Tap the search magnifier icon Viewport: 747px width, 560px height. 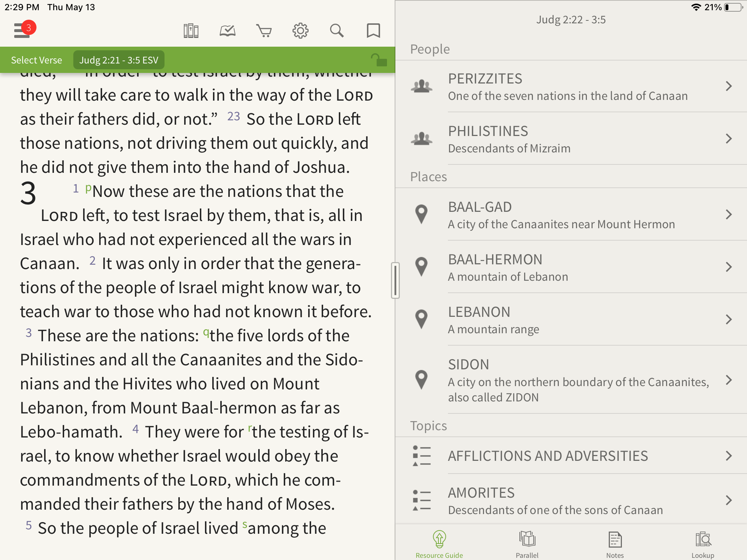click(x=337, y=31)
